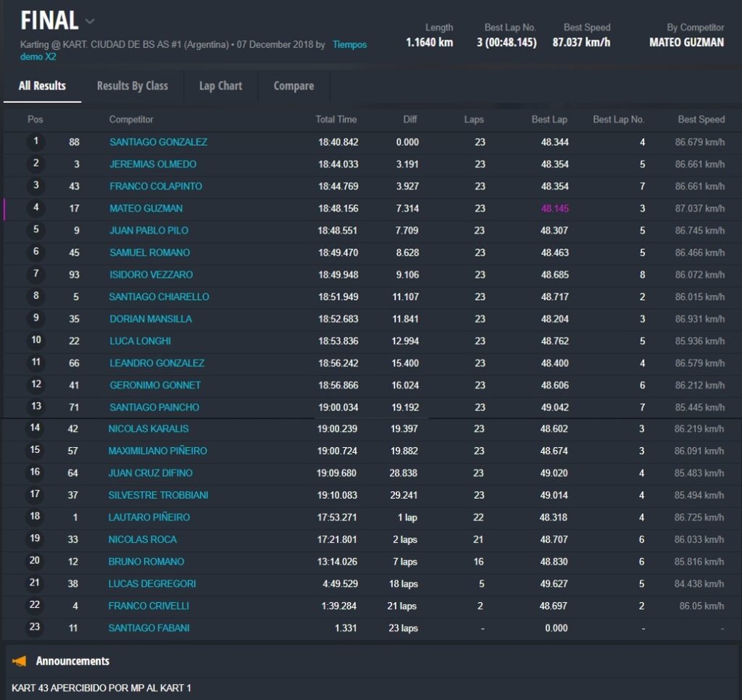Expand the FINAL session dropdown chevron
742x700 pixels.
pos(90,21)
